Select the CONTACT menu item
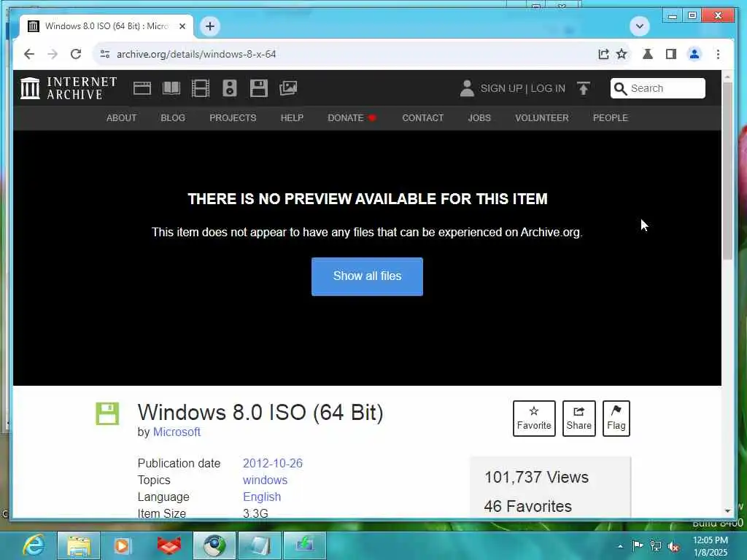The height and width of the screenshot is (560, 747). [x=422, y=117]
